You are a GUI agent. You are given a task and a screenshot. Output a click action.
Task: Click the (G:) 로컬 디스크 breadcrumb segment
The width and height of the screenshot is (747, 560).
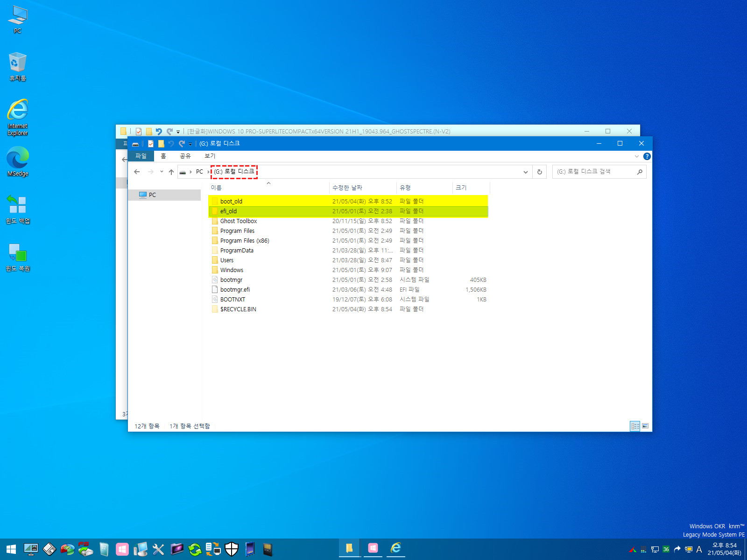[234, 172]
